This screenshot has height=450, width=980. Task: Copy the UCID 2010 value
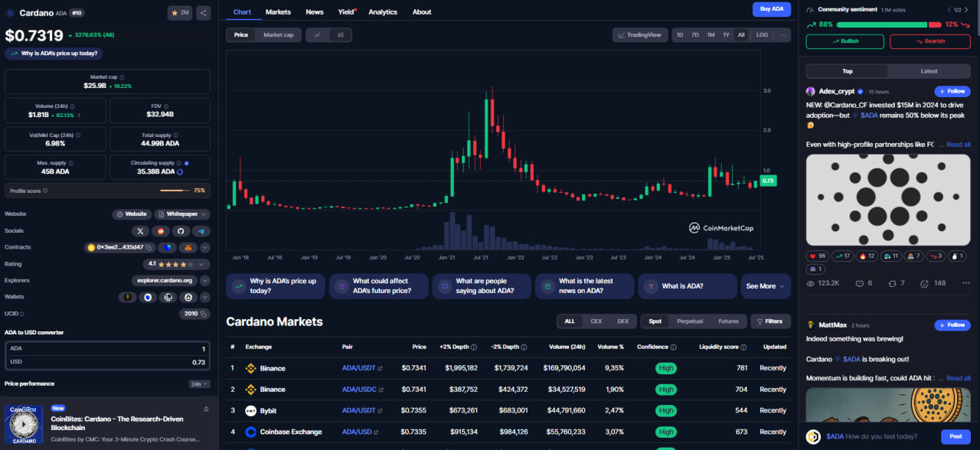tap(204, 314)
